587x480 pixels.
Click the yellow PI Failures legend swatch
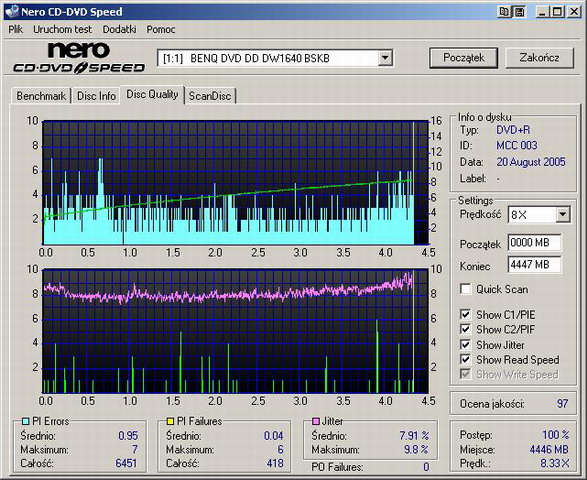tap(170, 421)
